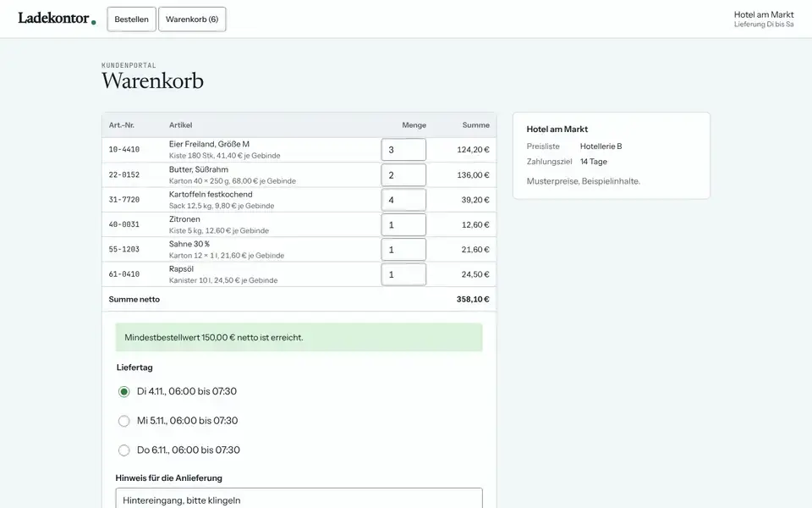Click the sum 136,00 €
812x508 pixels.
click(473, 175)
